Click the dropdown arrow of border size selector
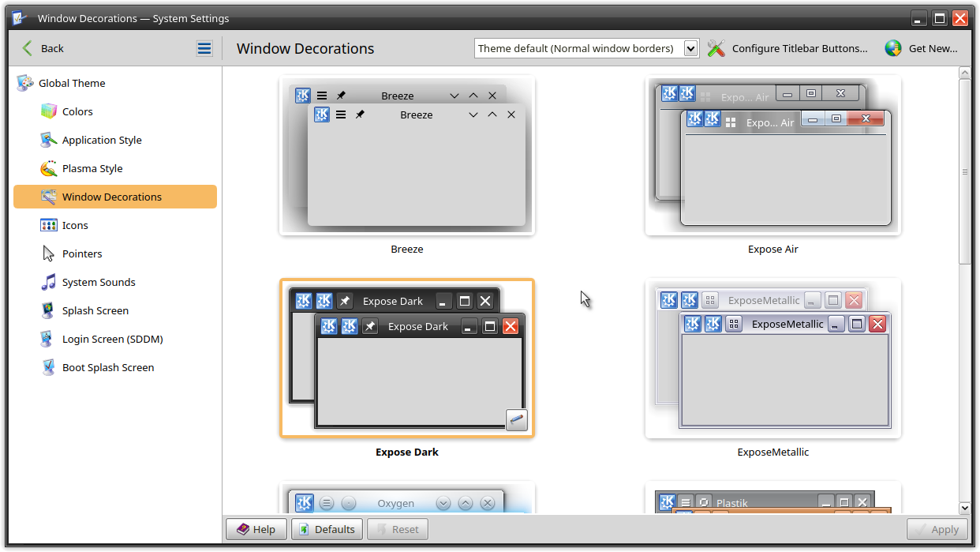Image resolution: width=980 pixels, height=552 pixels. click(x=691, y=49)
